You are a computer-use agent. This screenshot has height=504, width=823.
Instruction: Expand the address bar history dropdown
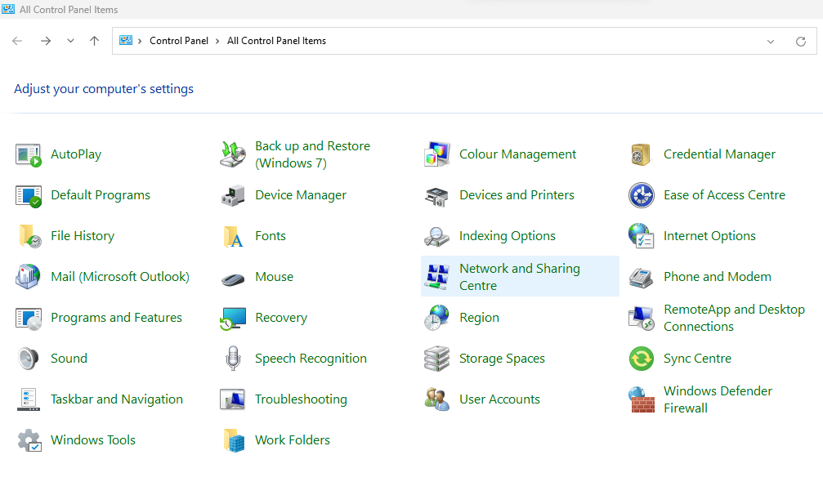coord(771,40)
